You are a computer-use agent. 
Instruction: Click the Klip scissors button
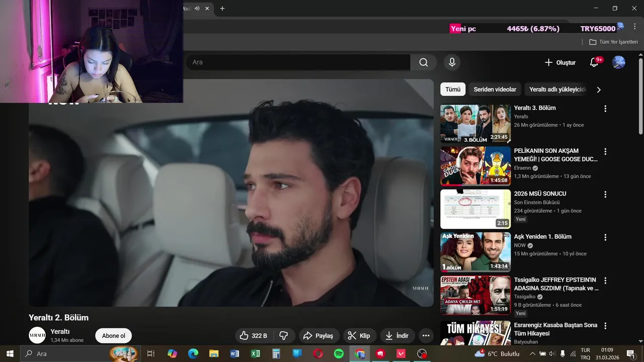click(359, 336)
